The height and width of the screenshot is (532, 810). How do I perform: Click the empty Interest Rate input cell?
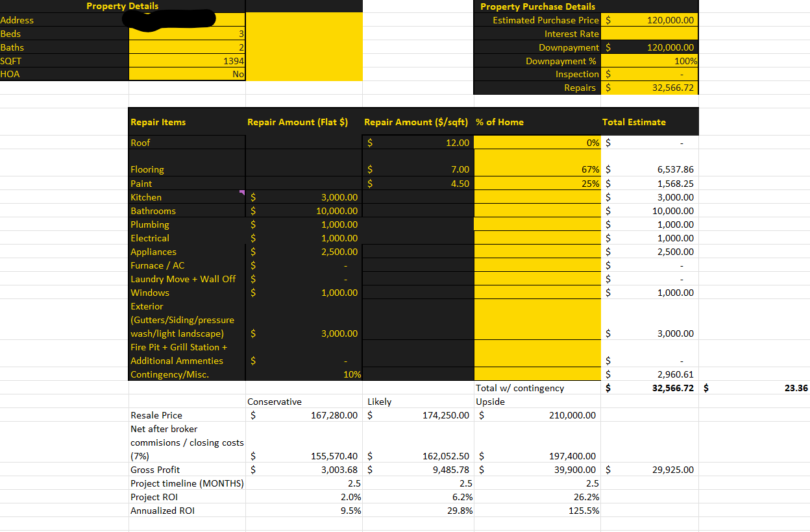coord(650,34)
